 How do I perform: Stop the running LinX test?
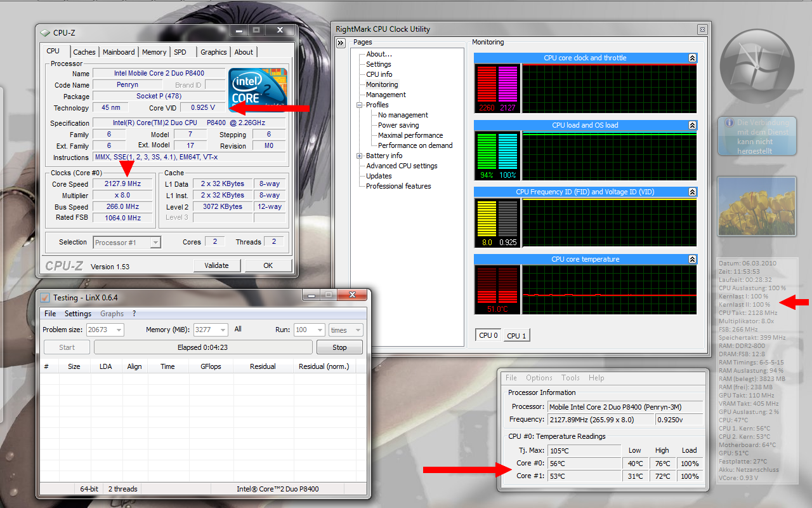[x=339, y=347]
